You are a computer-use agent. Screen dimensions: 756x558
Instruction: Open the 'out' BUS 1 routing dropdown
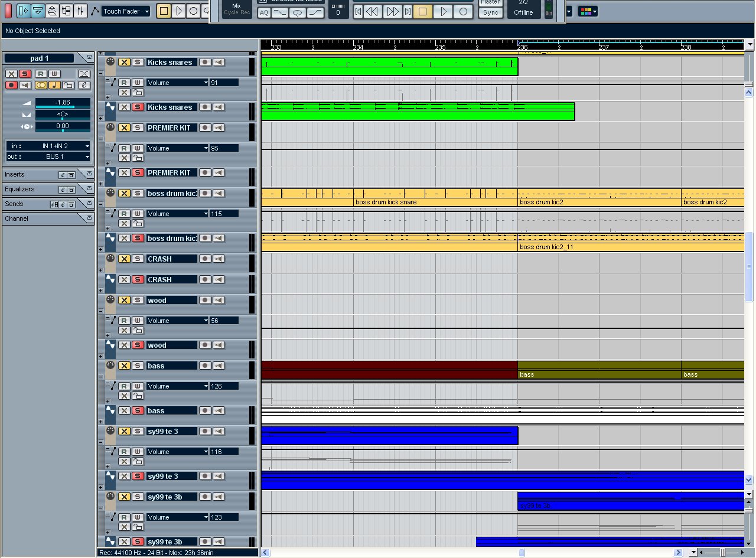point(87,157)
